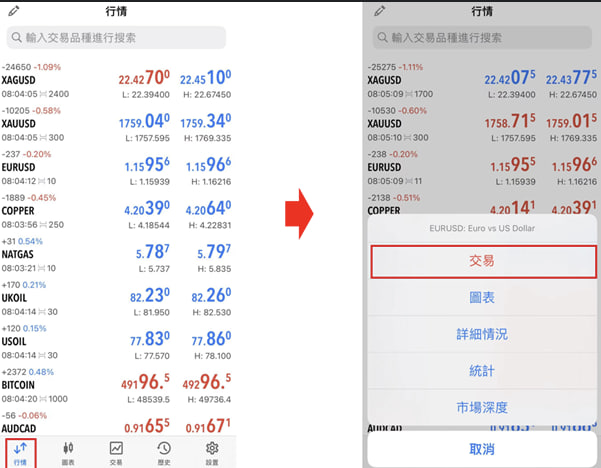601x468 pixels.
Task: Tap the XAUUSD quote row on left
Action: [117, 123]
